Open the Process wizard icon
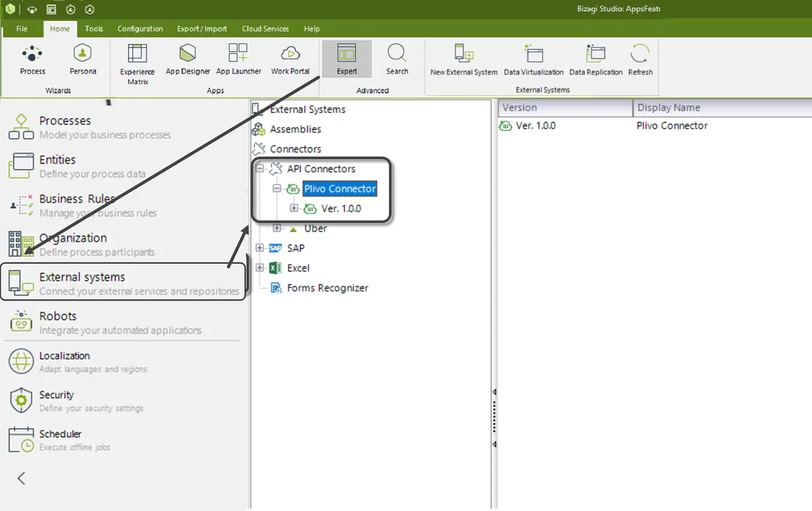Image resolution: width=812 pixels, height=511 pixels. (32, 59)
